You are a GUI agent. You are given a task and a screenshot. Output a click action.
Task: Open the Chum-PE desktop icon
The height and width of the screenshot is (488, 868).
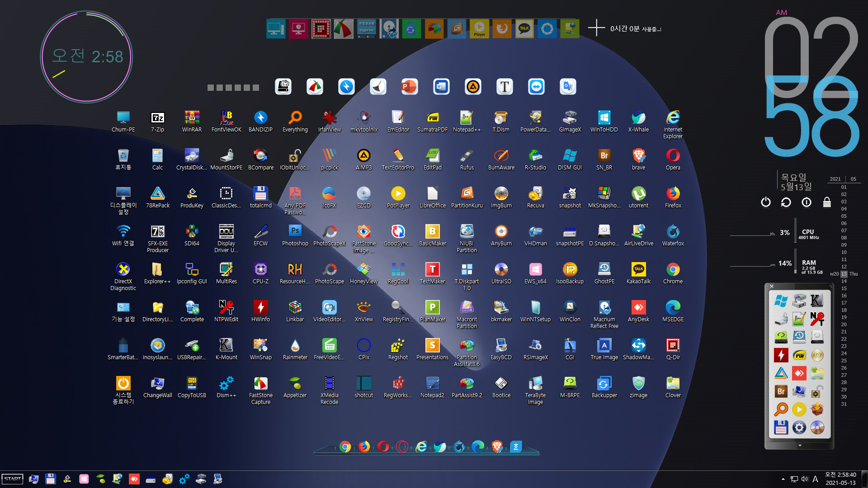pos(123,121)
